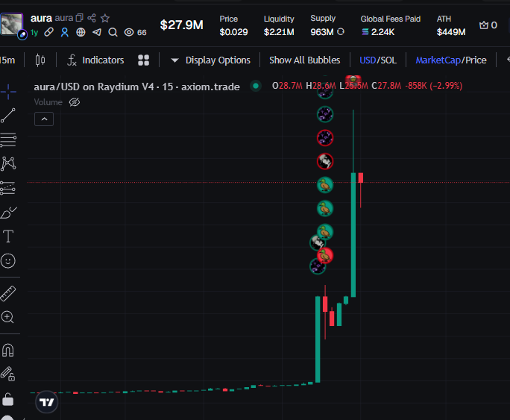
Task: Click the green market status dot
Action: [256, 86]
